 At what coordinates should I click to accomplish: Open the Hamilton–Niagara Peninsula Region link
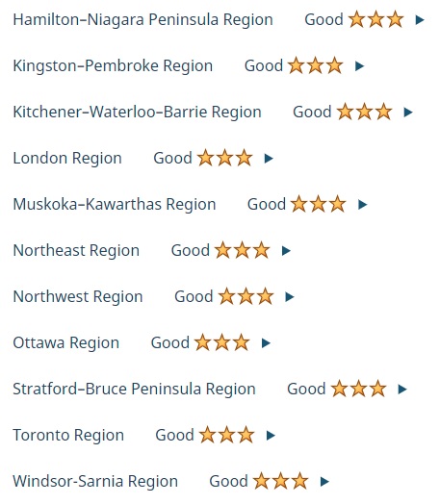142,20
